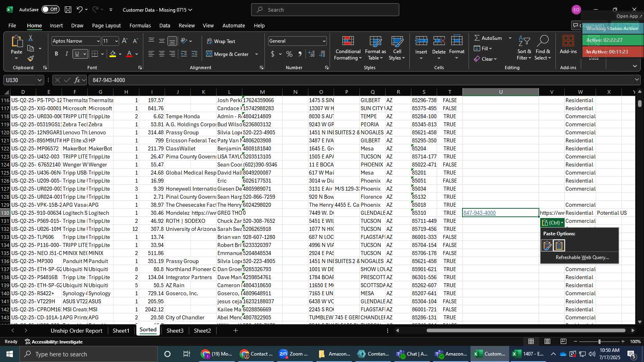Choose Keep Source Formatting paste option
644x362 pixels.
547,245
